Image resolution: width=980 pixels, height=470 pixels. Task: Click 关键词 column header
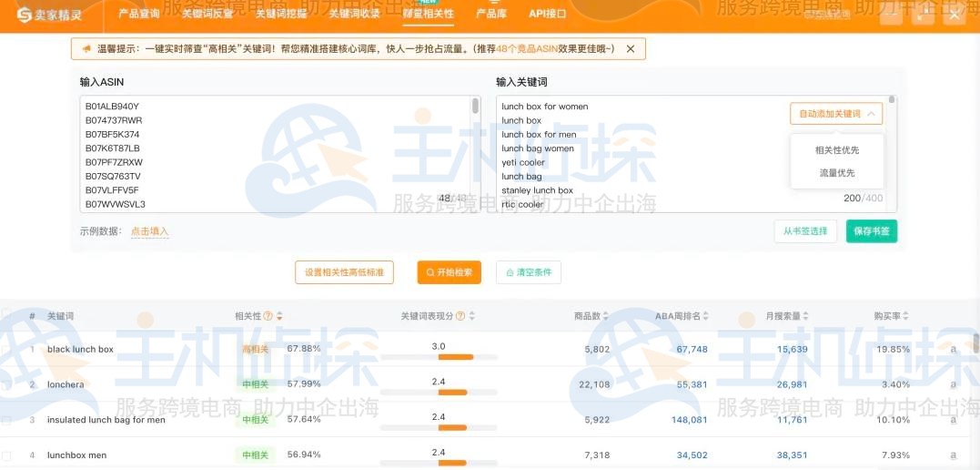(x=60, y=316)
